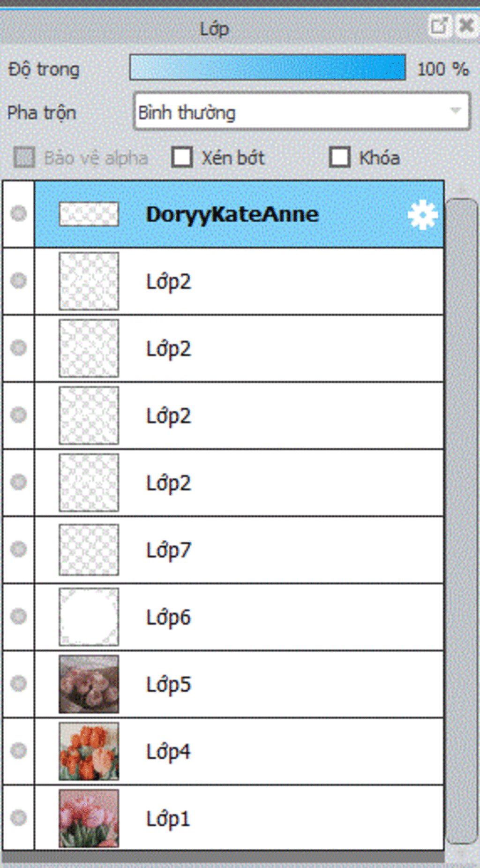Open the Pha trộn blend mode dropdown
The width and height of the screenshot is (480, 868).
tap(301, 112)
